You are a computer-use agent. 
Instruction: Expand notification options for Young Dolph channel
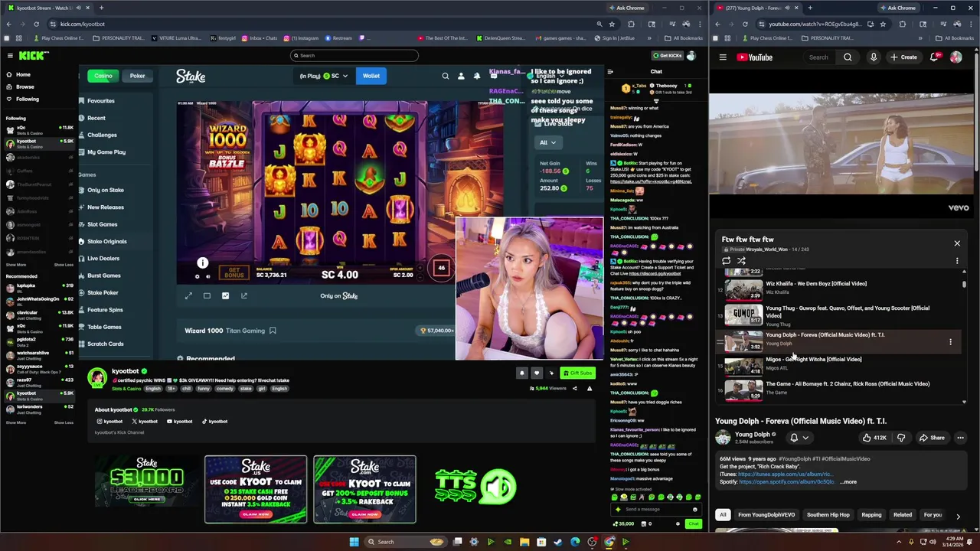tap(799, 438)
